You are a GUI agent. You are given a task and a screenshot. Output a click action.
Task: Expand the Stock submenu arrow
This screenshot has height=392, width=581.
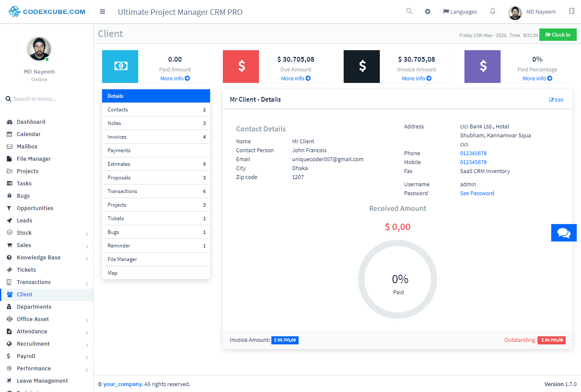[x=87, y=234]
